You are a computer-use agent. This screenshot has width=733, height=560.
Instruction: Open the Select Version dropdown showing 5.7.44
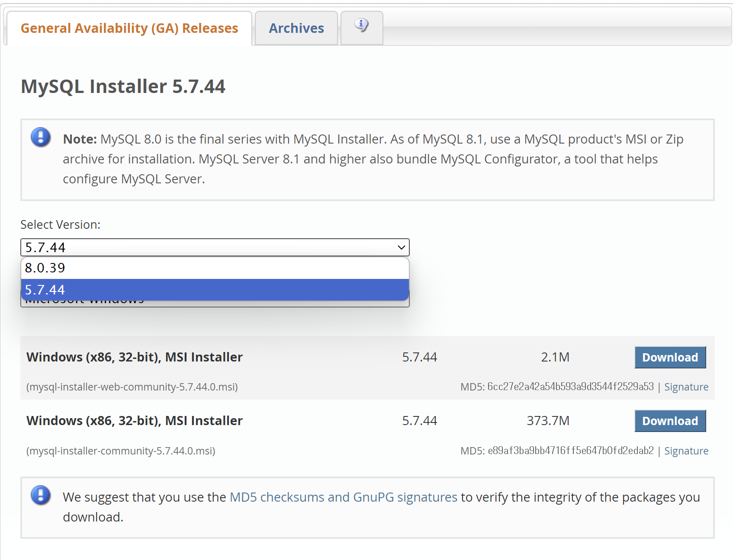pyautogui.click(x=215, y=247)
